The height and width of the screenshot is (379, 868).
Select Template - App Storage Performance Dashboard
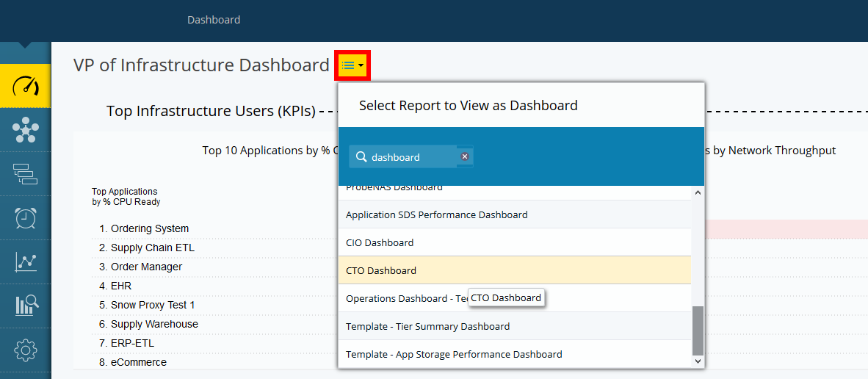pos(515,354)
